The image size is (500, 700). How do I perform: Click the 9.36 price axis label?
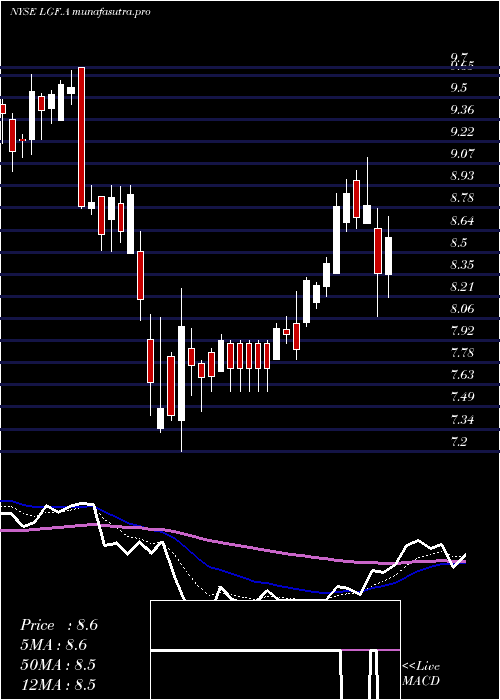click(462, 110)
